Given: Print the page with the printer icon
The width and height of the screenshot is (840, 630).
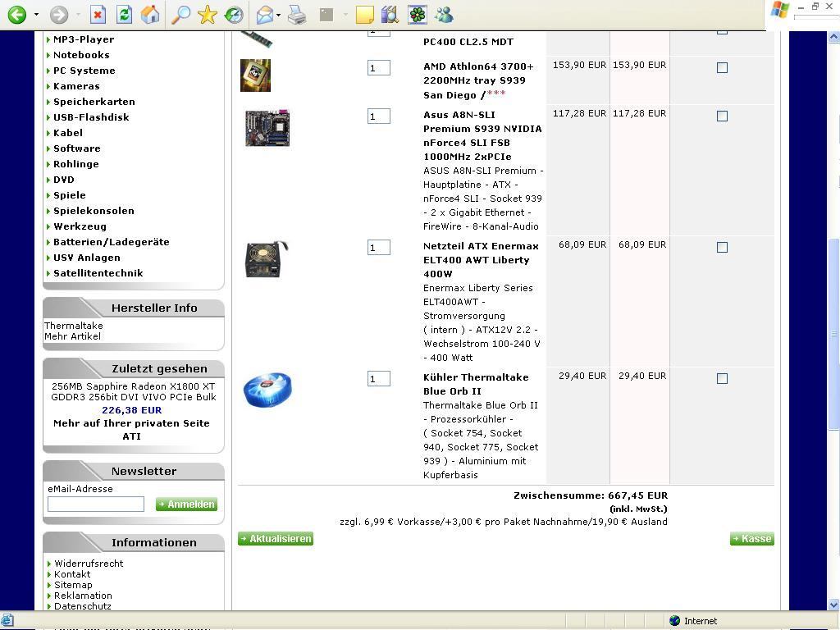Looking at the screenshot, I should [297, 15].
